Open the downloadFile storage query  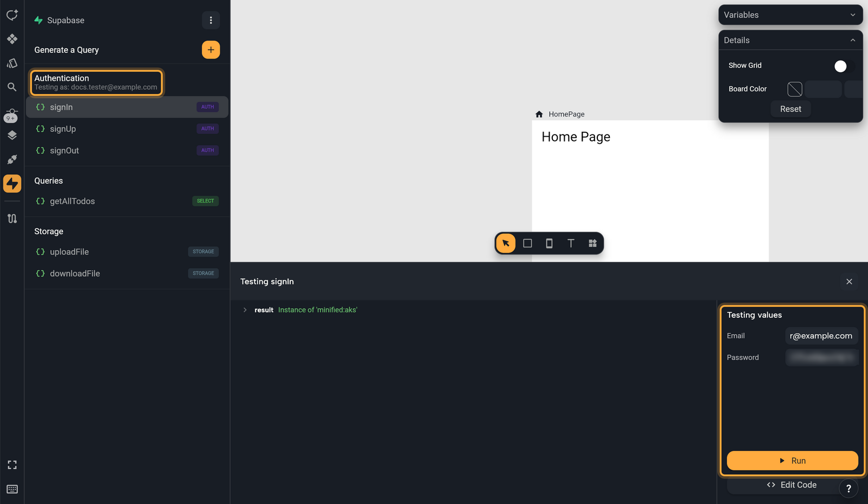pyautogui.click(x=127, y=273)
